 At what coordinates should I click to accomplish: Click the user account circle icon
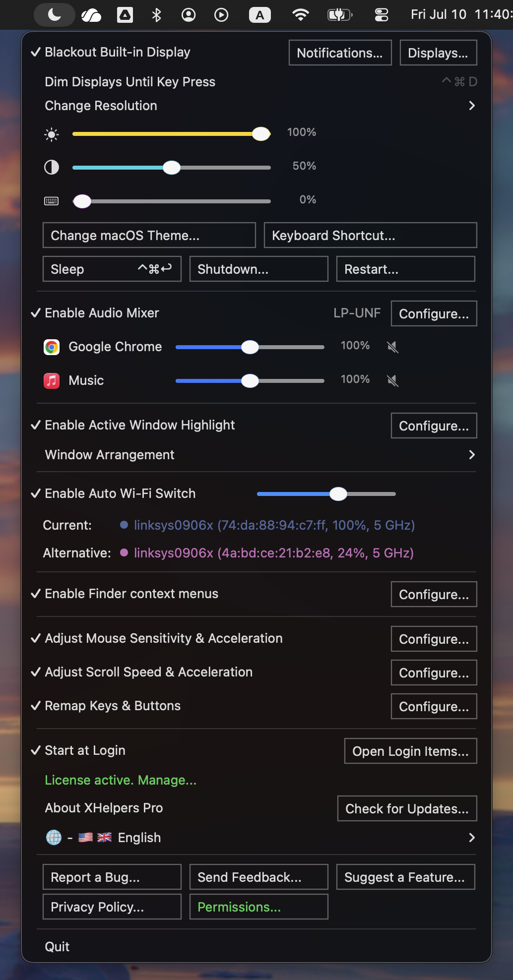coord(189,15)
